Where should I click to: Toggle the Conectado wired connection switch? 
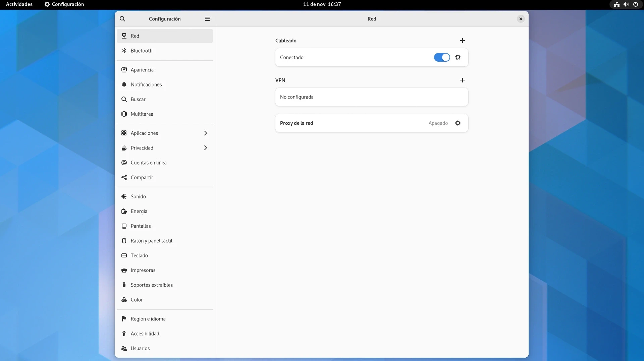[x=442, y=57]
